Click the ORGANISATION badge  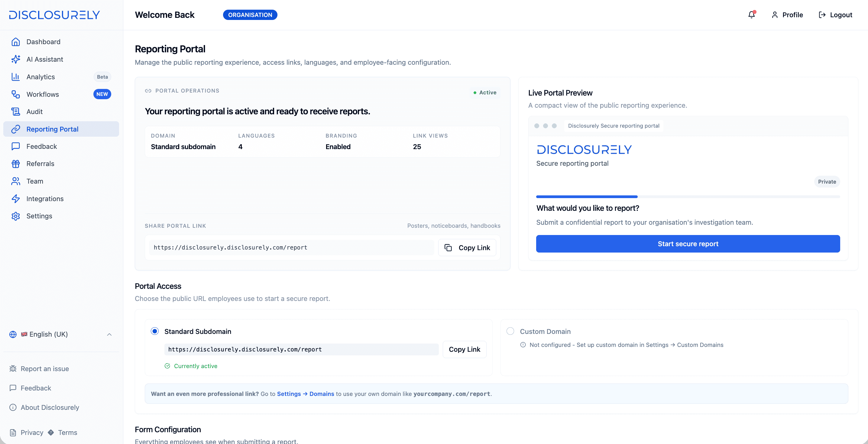click(250, 15)
